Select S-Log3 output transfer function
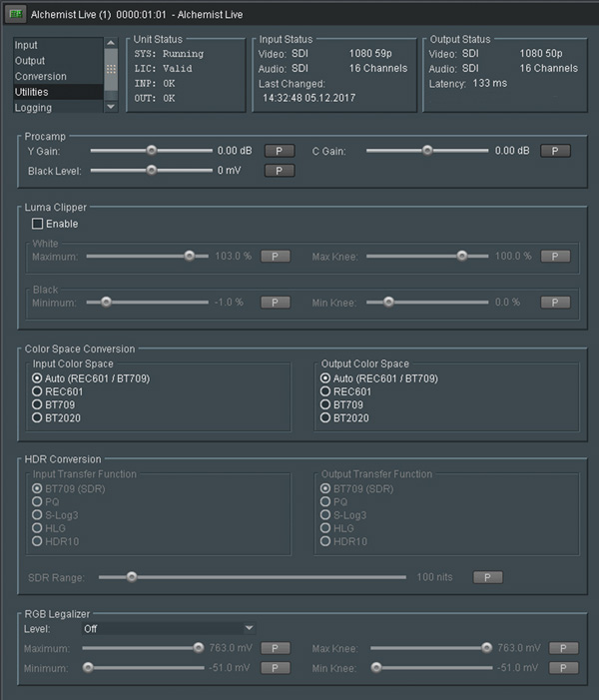This screenshot has width=599, height=700. pyautogui.click(x=343, y=515)
